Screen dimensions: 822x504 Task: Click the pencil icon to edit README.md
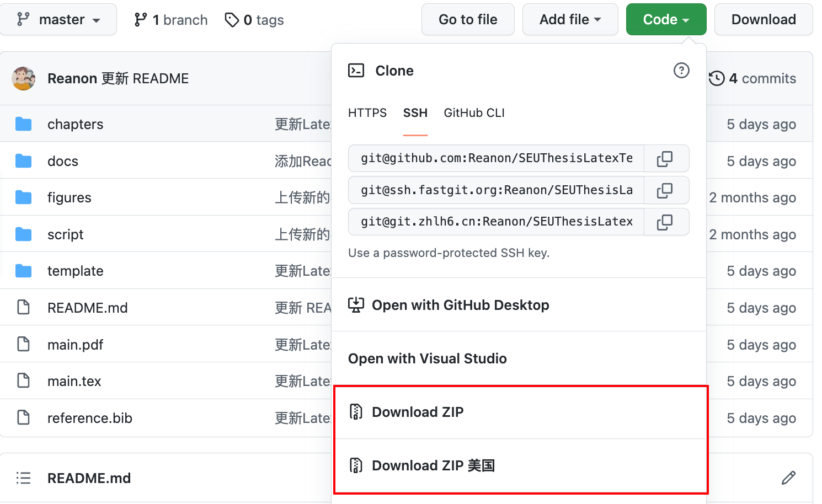pyautogui.click(x=788, y=478)
